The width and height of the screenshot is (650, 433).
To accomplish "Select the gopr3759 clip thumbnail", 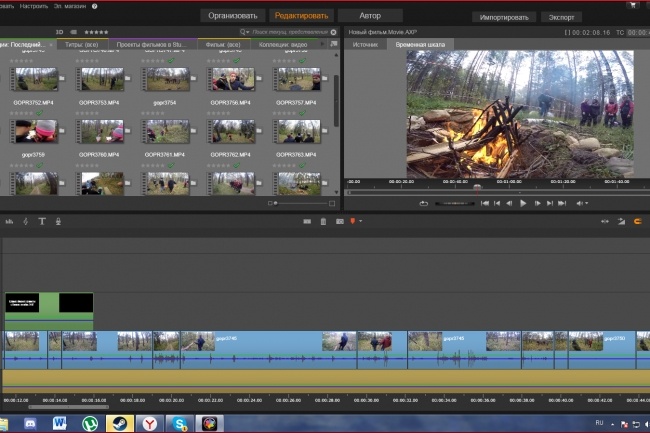I will tap(34, 131).
